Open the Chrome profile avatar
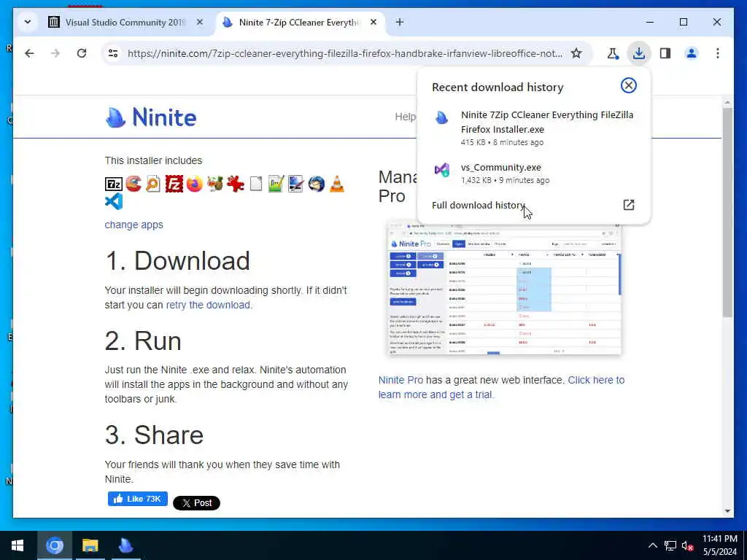The height and width of the screenshot is (560, 747). coord(692,53)
